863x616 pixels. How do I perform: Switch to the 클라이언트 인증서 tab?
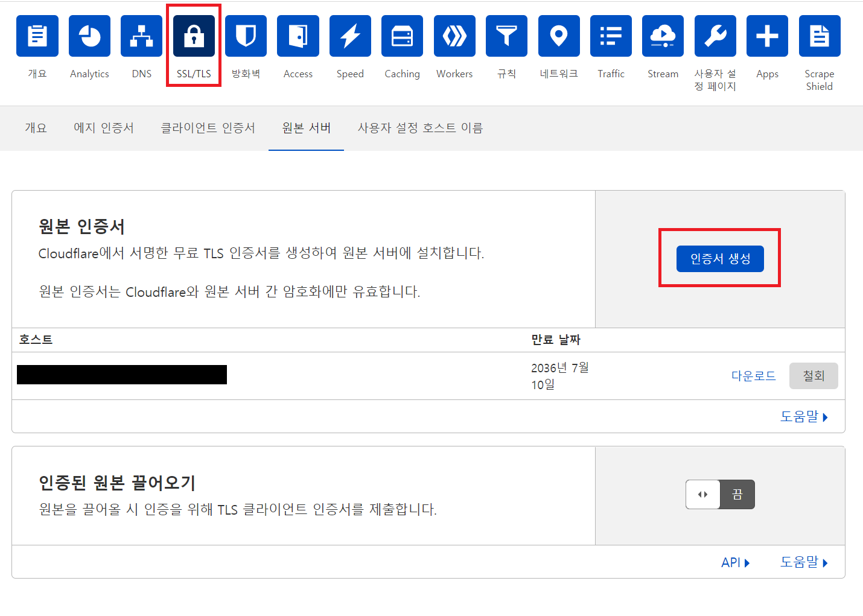[x=208, y=128]
